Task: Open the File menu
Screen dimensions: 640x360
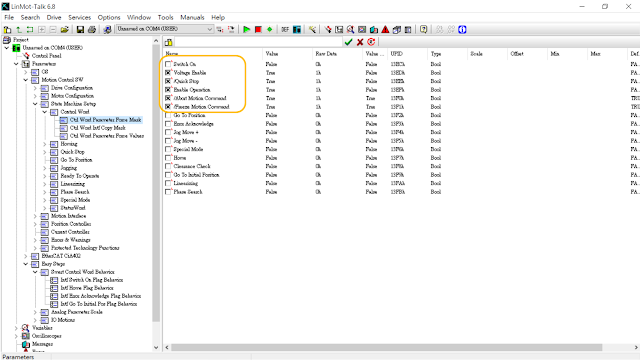Action: tap(9, 18)
